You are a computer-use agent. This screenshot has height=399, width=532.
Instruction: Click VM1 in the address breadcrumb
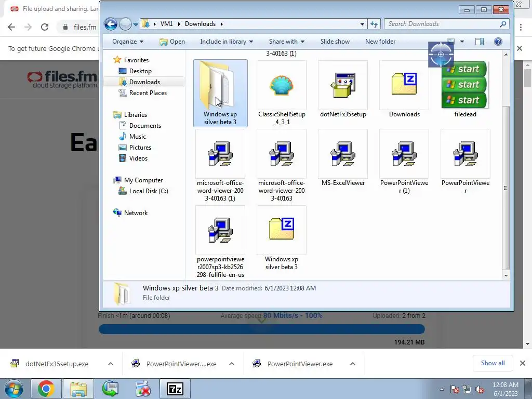click(166, 24)
